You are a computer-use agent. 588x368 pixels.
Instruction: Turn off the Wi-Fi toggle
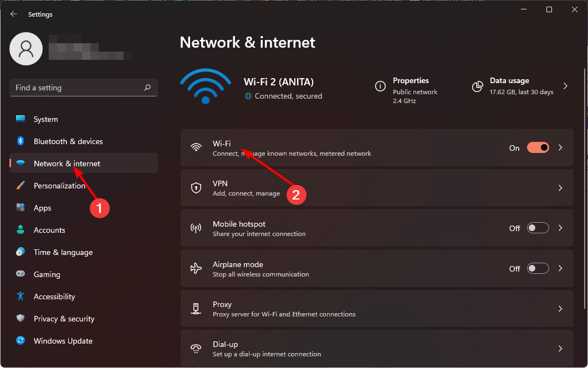point(538,147)
